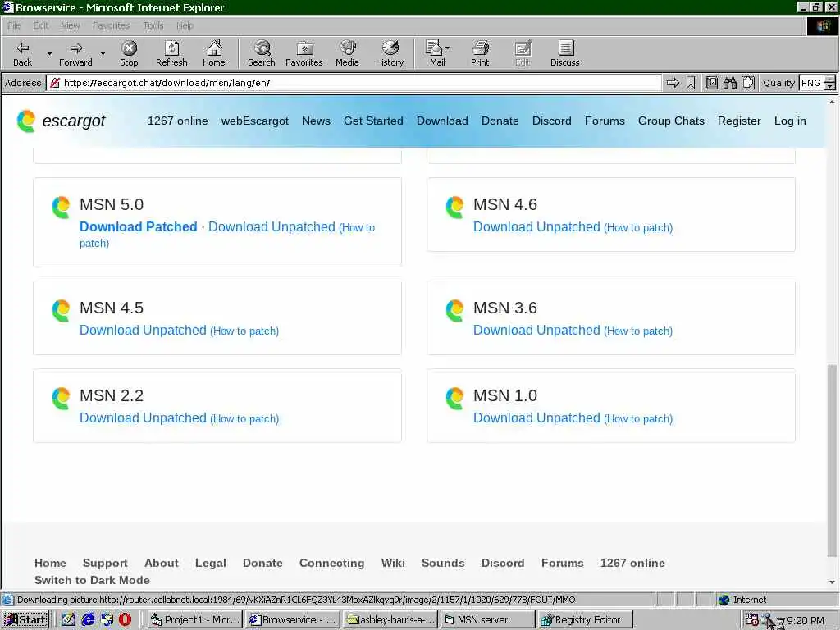This screenshot has width=840, height=630.
Task: Go to the Home page
Action: 214,53
